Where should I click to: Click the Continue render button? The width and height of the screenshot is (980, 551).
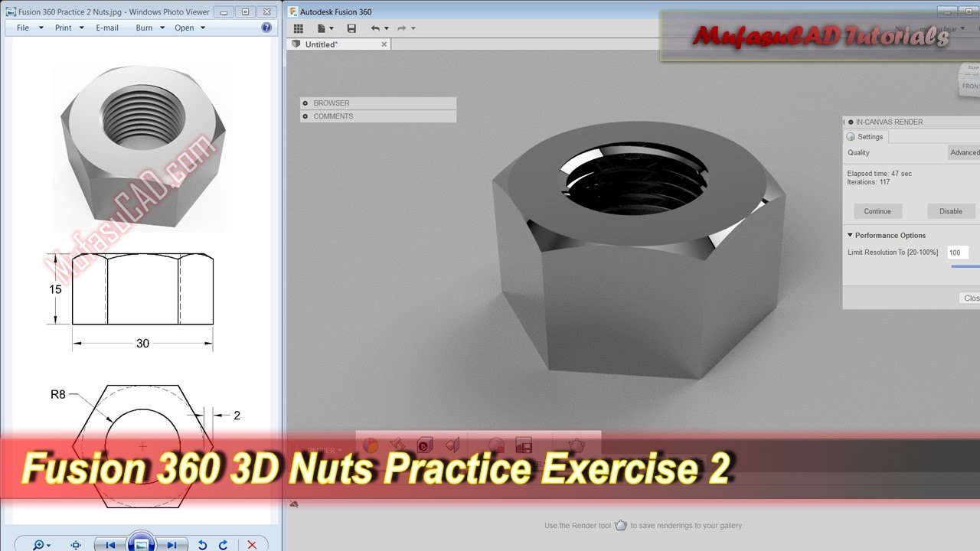[x=877, y=211]
